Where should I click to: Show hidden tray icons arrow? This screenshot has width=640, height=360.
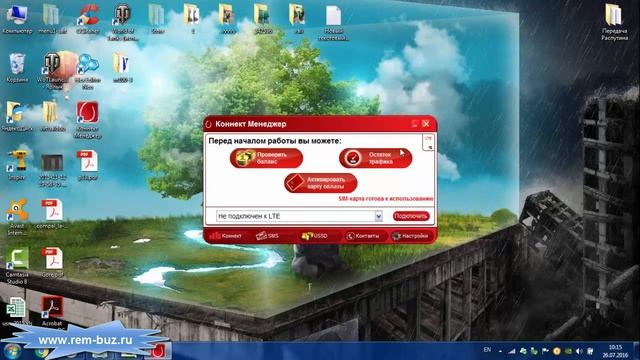tap(500, 351)
